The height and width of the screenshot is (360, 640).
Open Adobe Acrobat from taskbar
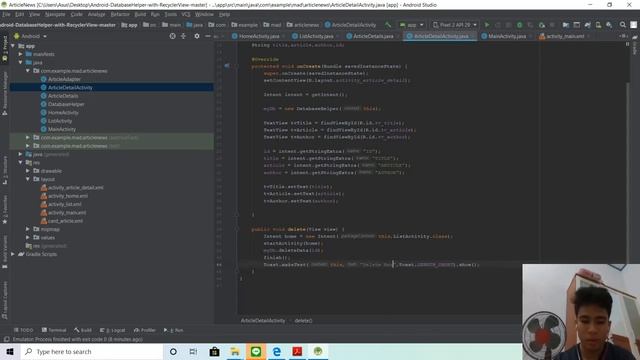[x=297, y=351]
